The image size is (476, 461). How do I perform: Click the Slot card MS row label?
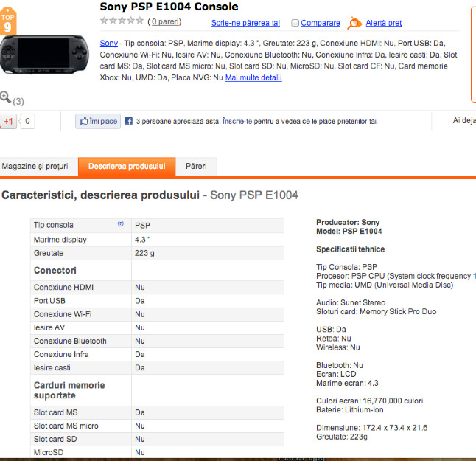[x=55, y=412]
